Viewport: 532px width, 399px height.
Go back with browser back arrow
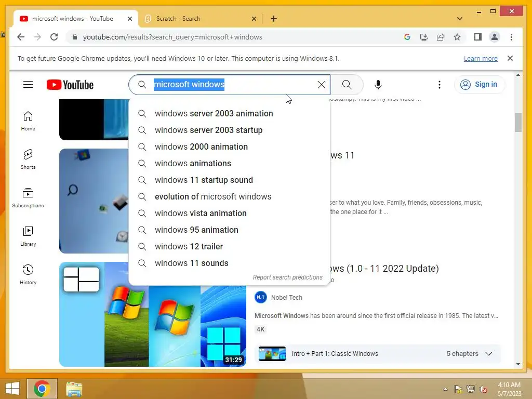[x=21, y=37]
